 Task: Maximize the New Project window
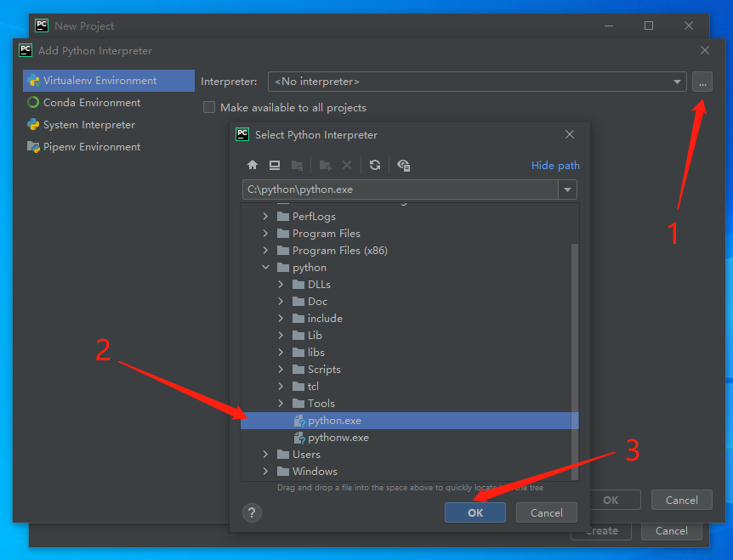coord(649,25)
